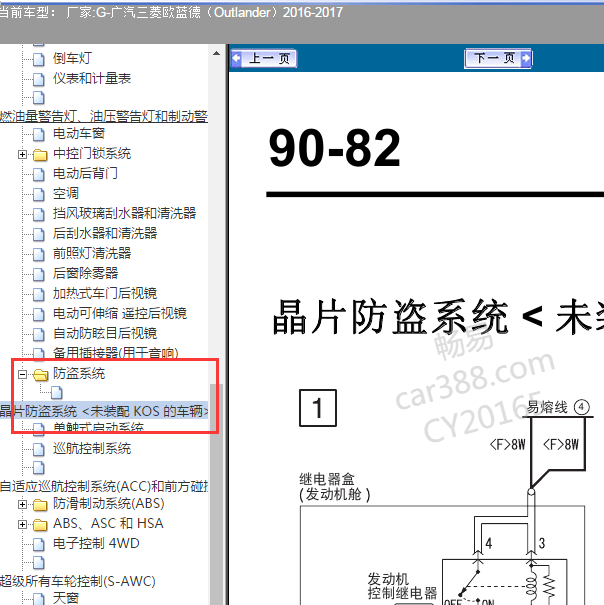The height and width of the screenshot is (605, 604).
Task: Collapse the 防盗系统 folder
Action: coord(22,374)
